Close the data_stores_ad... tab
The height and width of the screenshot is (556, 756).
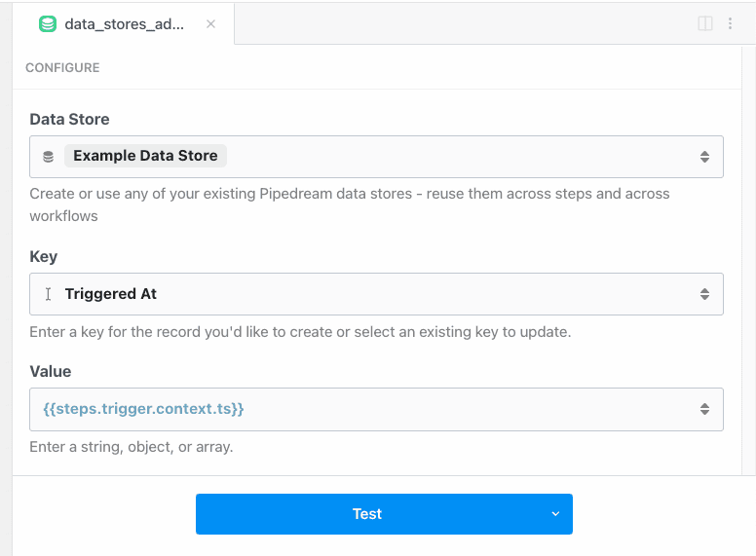[210, 24]
